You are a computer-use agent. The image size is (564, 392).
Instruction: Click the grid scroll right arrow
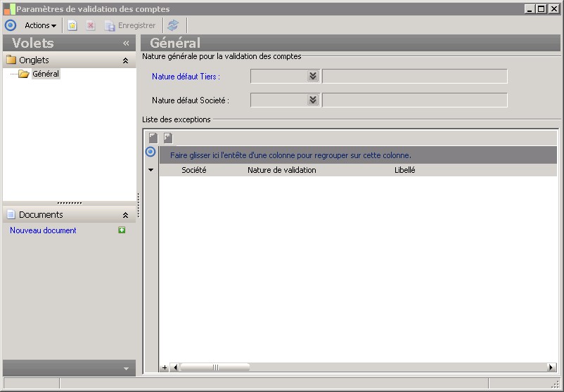551,367
